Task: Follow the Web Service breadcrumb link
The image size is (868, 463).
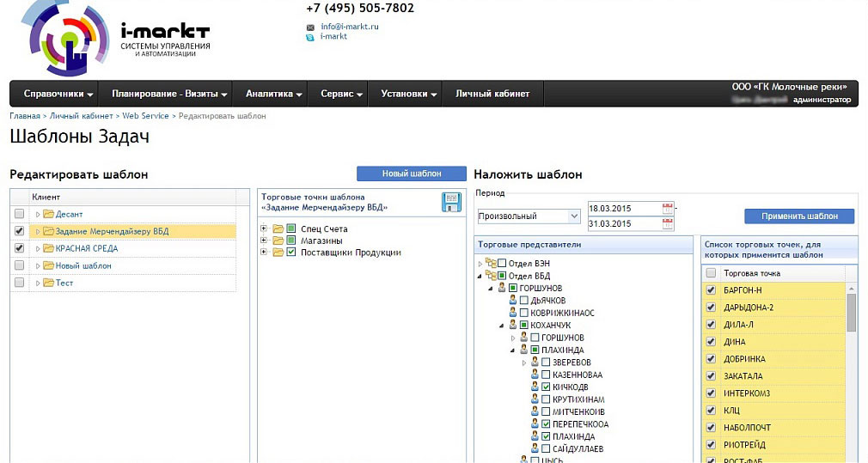Action: click(145, 116)
